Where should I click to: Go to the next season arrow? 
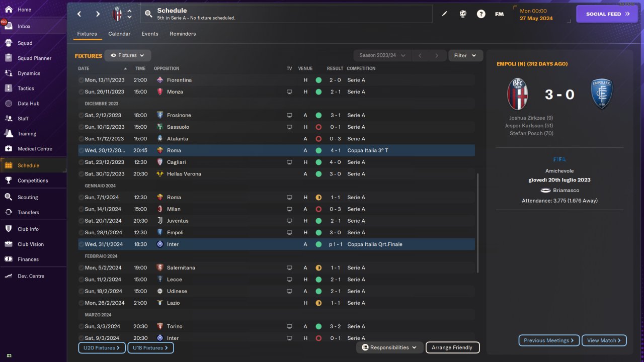tap(437, 56)
